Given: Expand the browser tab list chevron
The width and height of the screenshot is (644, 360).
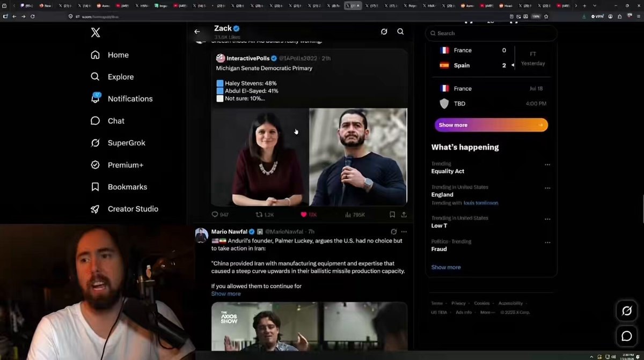Looking at the screenshot, I should [594, 5].
